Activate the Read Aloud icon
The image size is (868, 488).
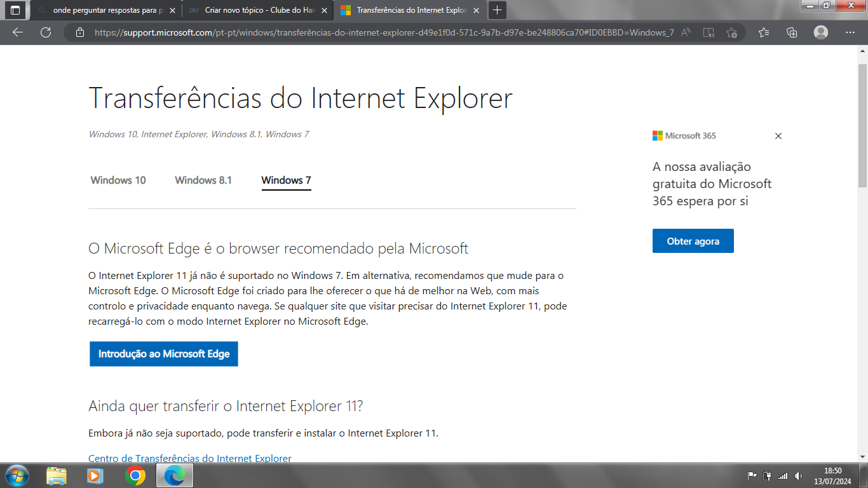[x=686, y=32]
